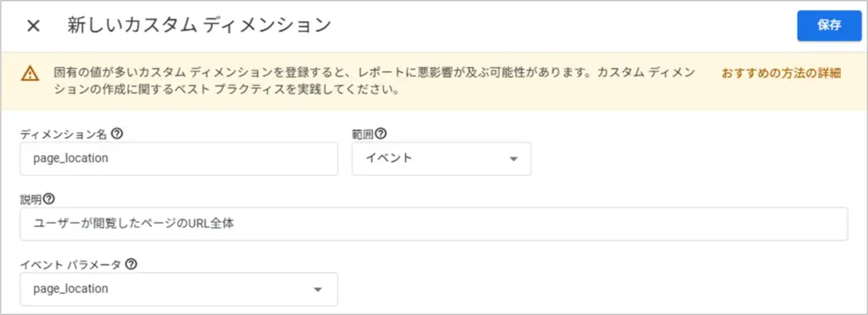868x315 pixels.
Task: Focus the 説明 description text field
Action: 433,224
